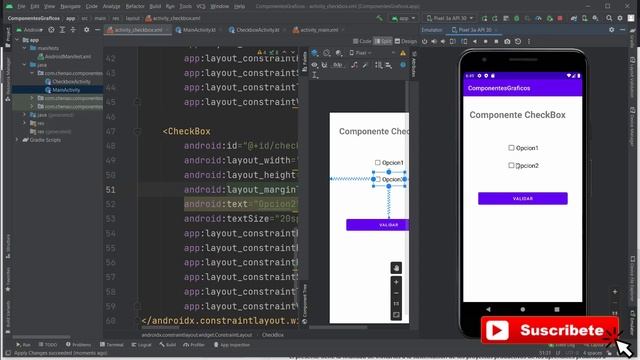Toggle Opcion2 checkbox in the emulator

click(511, 165)
